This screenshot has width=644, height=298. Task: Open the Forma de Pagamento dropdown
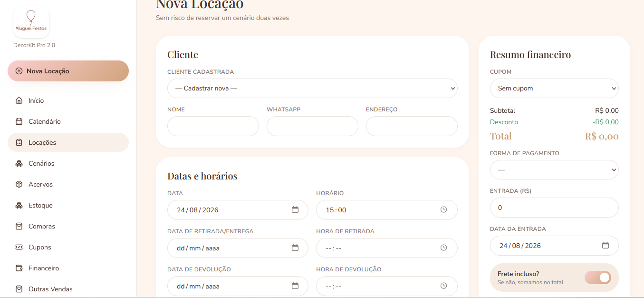tap(554, 169)
